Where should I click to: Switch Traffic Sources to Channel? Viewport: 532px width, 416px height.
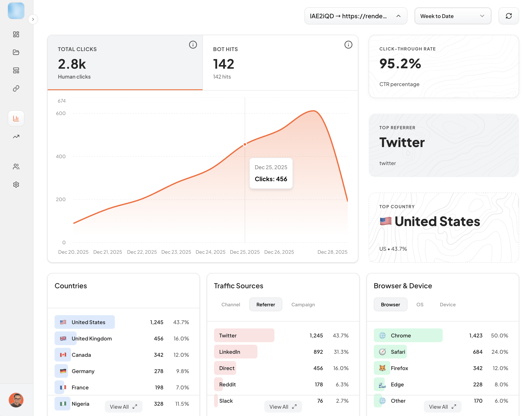coord(230,304)
